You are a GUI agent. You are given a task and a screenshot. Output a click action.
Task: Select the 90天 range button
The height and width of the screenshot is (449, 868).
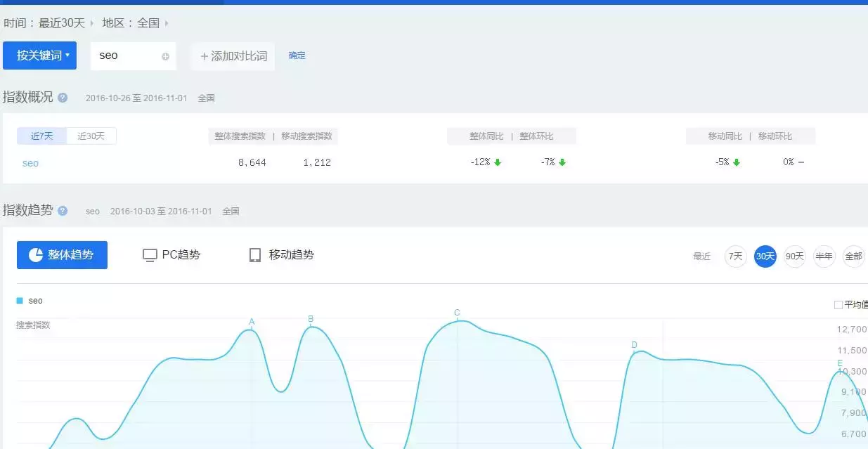[794, 256]
